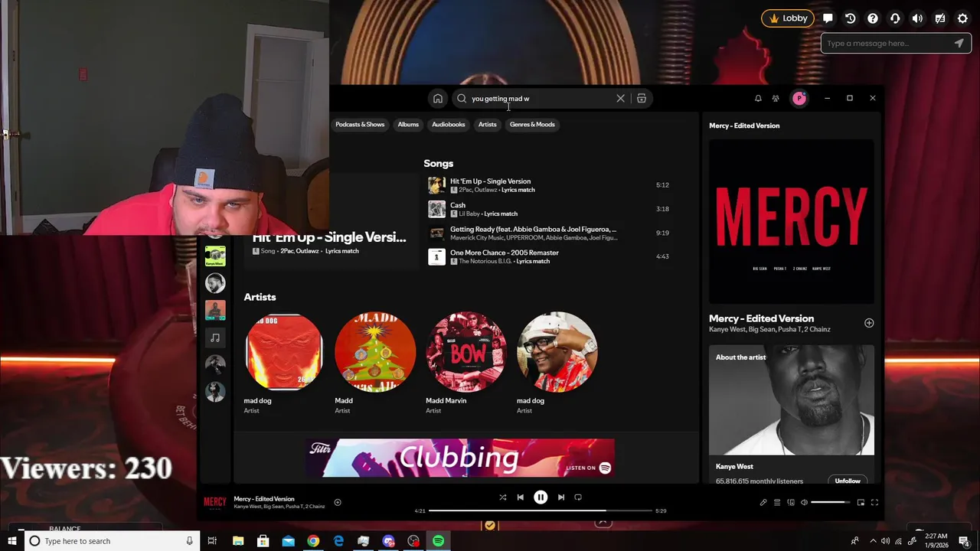
Task: Open Spotify notifications bell
Action: (x=758, y=99)
